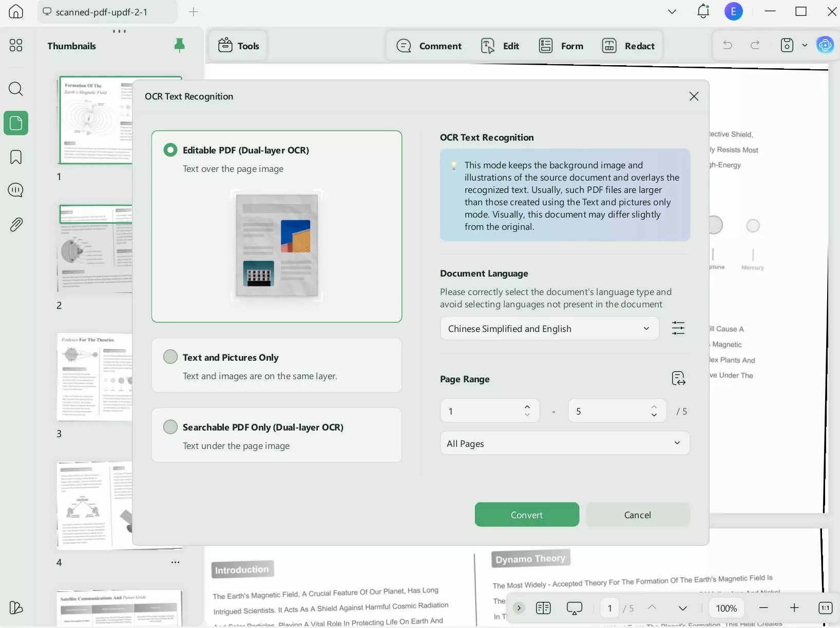This screenshot has width=840, height=628.
Task: Open the bookmarks panel icon
Action: [16, 157]
